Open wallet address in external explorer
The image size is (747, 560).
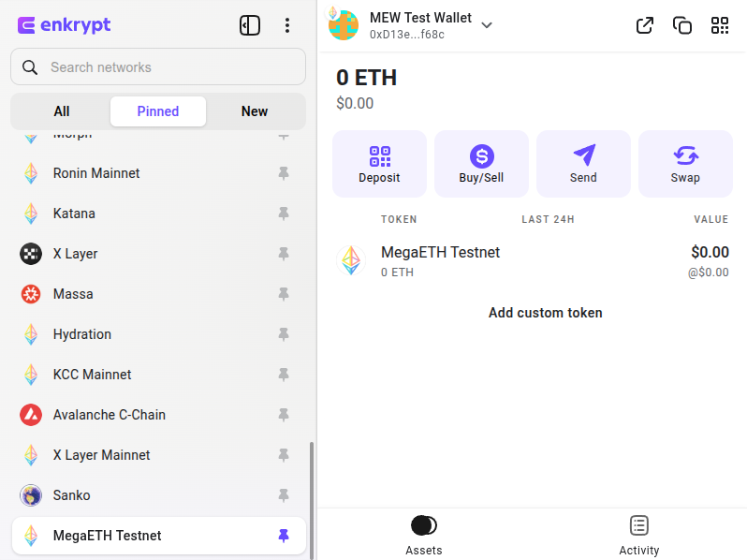645,25
